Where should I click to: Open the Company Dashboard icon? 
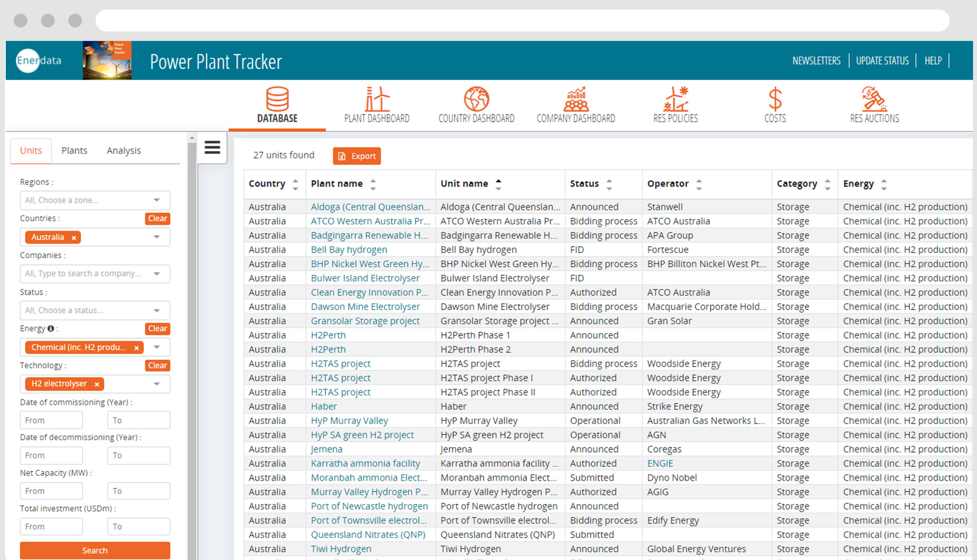(576, 99)
